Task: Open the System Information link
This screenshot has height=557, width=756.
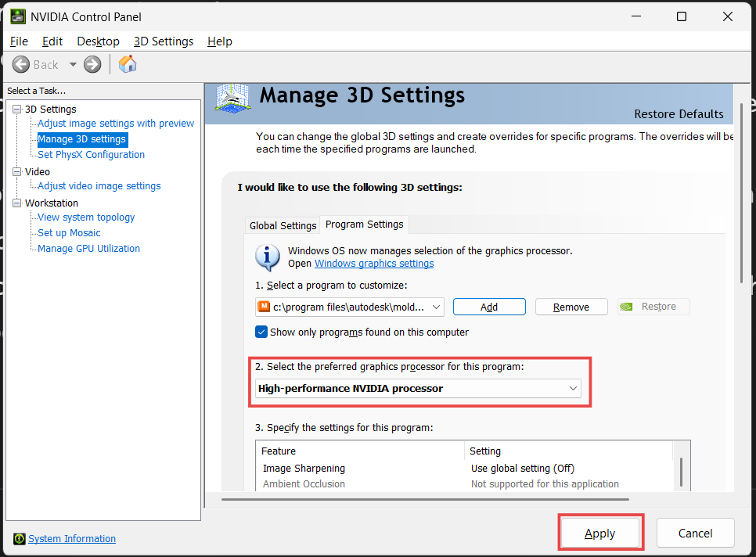Action: pyautogui.click(x=72, y=539)
